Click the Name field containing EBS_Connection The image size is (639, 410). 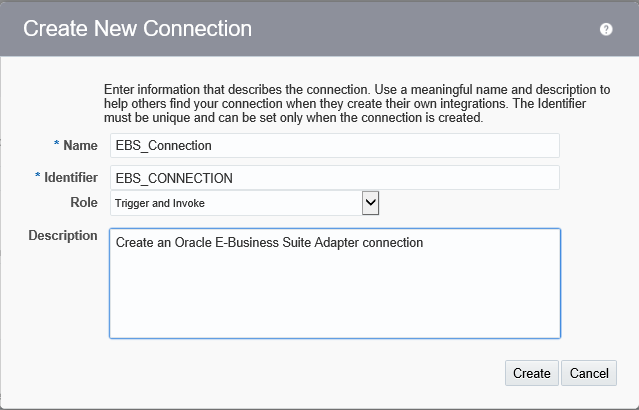(335, 145)
